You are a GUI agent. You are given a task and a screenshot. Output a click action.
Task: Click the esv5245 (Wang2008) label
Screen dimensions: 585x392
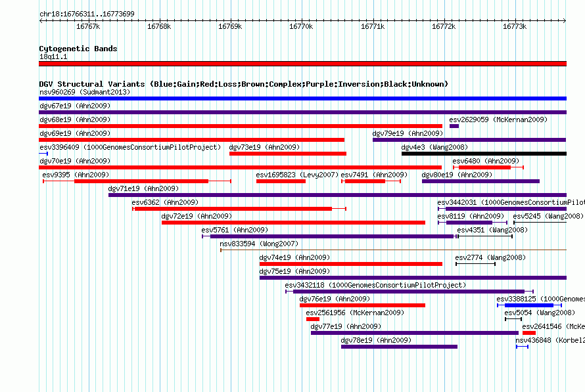pyautogui.click(x=548, y=216)
